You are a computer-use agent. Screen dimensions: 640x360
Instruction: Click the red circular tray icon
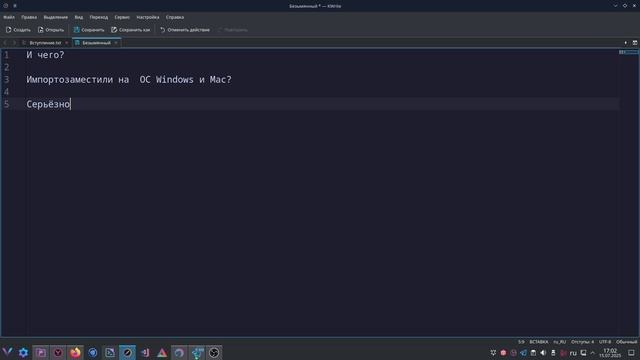(x=503, y=353)
